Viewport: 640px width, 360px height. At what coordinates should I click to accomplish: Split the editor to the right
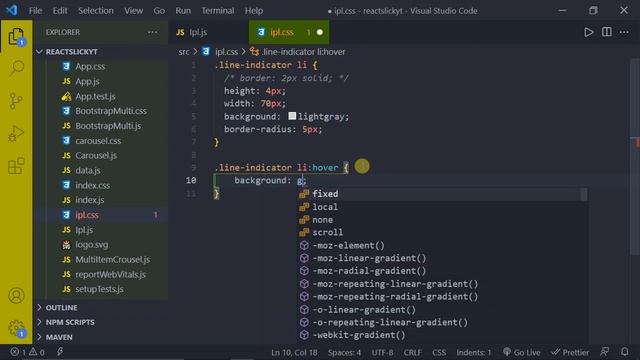pos(607,32)
